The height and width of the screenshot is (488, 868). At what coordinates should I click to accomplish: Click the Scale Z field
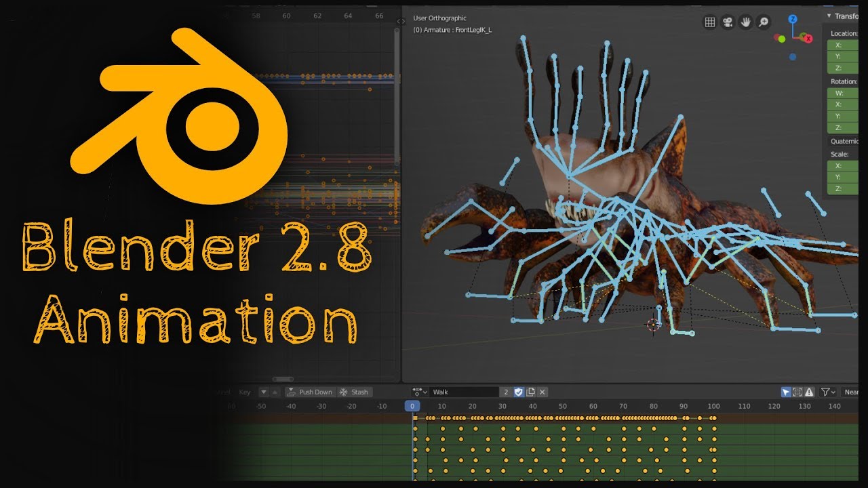click(843, 188)
